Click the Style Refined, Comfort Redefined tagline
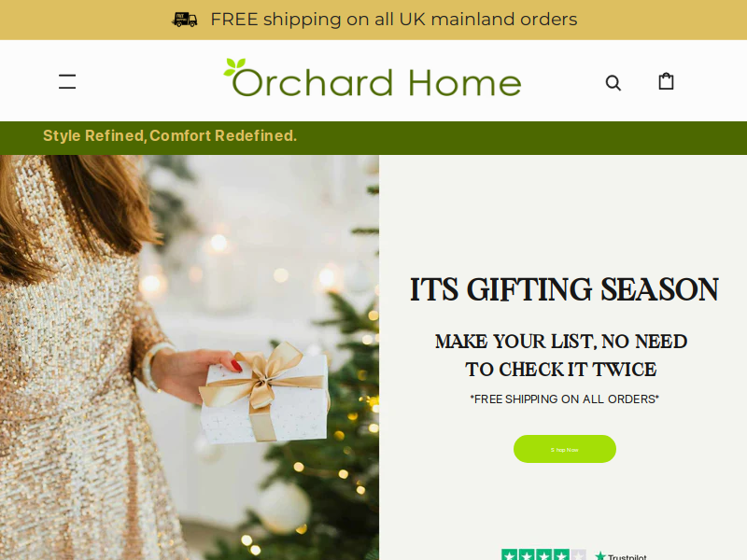 click(x=170, y=135)
